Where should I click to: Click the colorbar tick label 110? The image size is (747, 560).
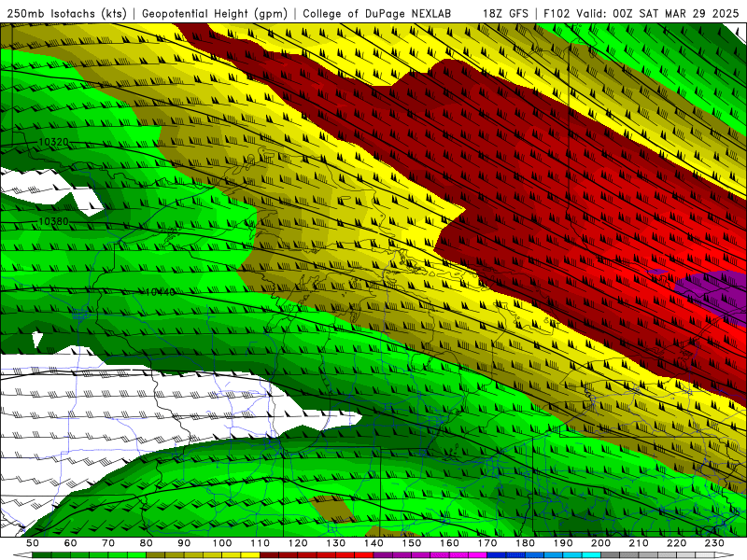click(261, 543)
